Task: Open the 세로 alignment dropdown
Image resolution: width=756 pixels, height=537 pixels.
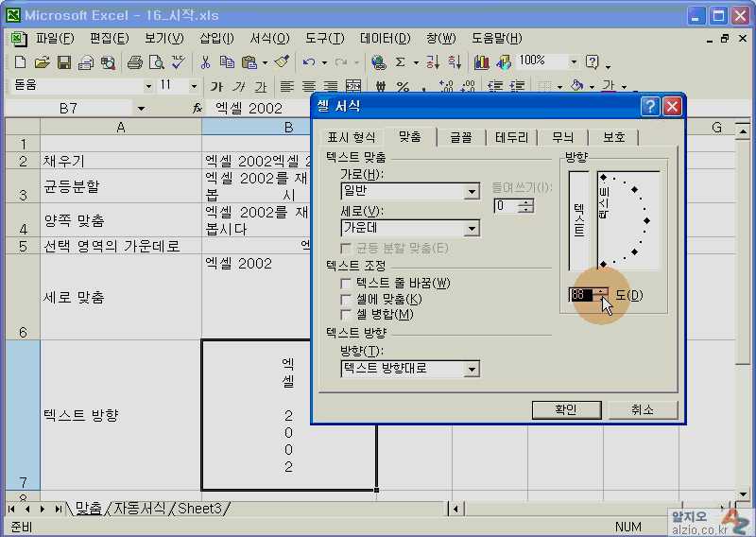Action: (x=472, y=228)
